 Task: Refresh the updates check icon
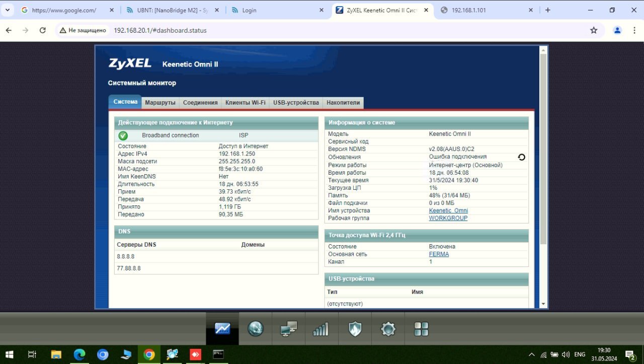pyautogui.click(x=521, y=157)
